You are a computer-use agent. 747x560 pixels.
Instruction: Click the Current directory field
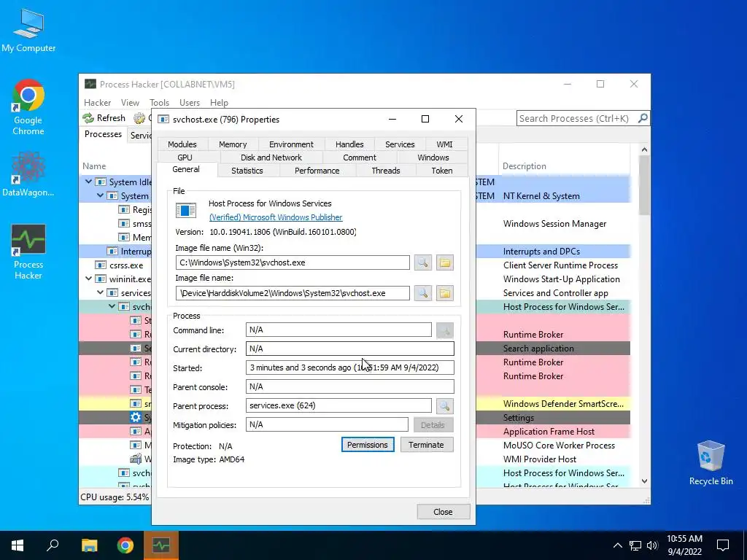(x=350, y=349)
